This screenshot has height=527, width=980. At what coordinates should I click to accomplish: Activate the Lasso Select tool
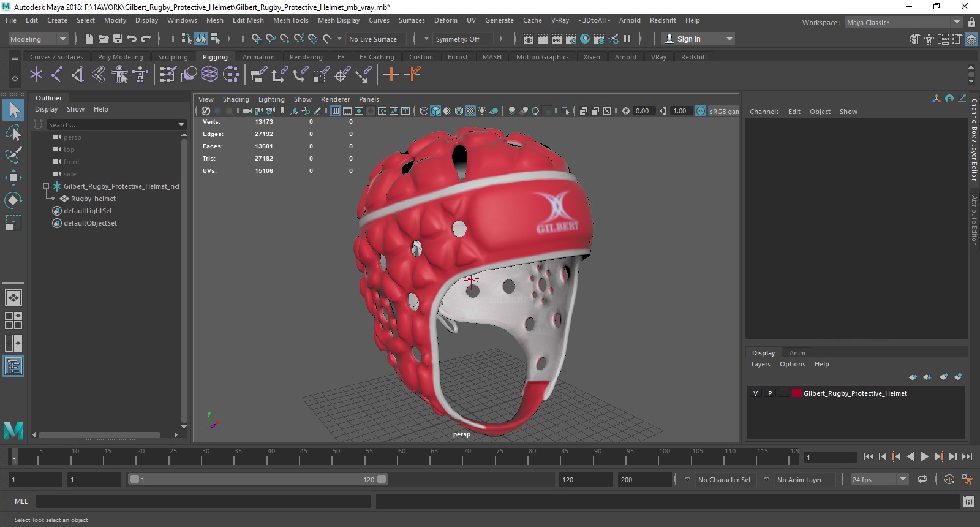coord(13,133)
